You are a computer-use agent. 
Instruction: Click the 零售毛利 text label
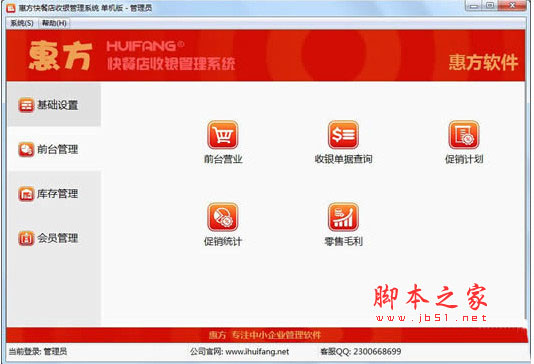(x=343, y=241)
